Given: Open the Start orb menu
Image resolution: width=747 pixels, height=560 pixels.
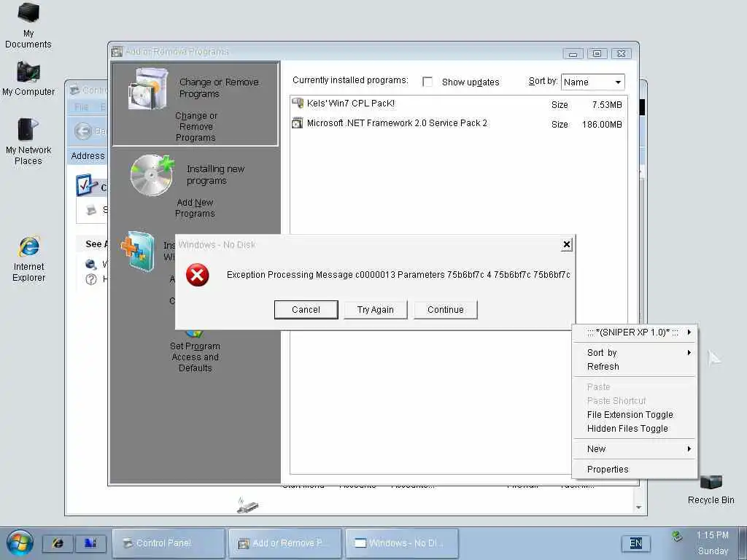Looking at the screenshot, I should click(x=20, y=542).
